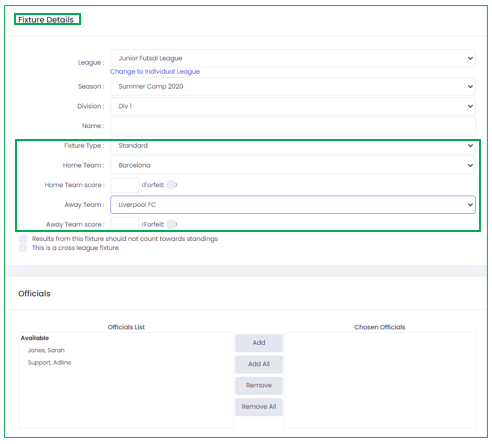This screenshot has width=492, height=444.
Task: Enable results not counting towards standings
Action: [x=23, y=239]
